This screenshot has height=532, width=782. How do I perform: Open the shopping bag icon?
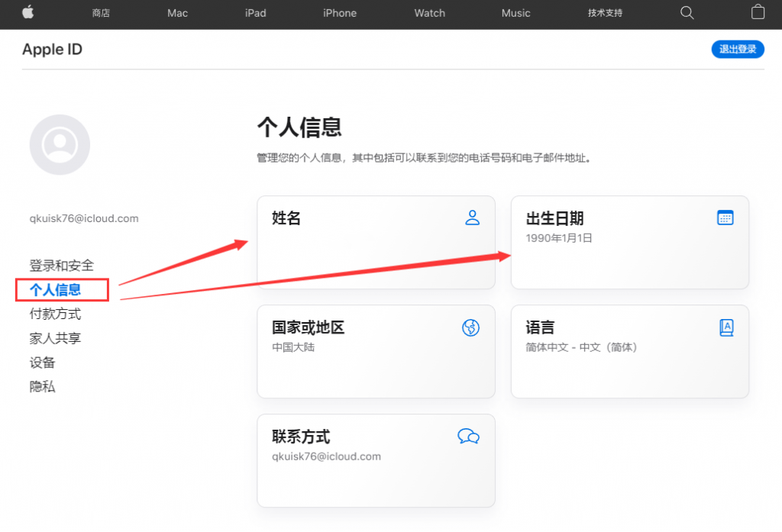(x=758, y=12)
